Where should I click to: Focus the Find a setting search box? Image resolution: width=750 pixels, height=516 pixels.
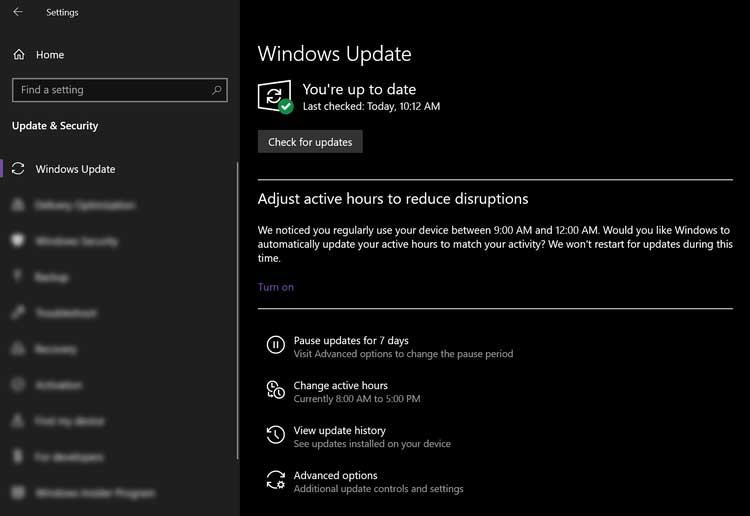120,90
